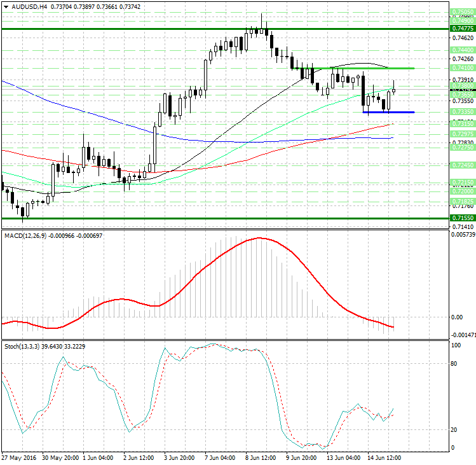Click the 0.74775 resistance price label
The image size is (476, 465).
[x=462, y=29]
